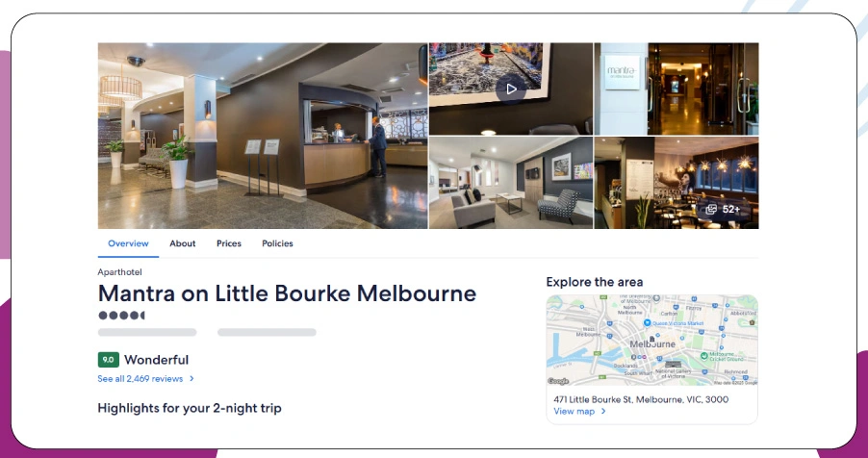View the Mantra entrance sign photo
The height and width of the screenshot is (458, 868).
coord(677,89)
